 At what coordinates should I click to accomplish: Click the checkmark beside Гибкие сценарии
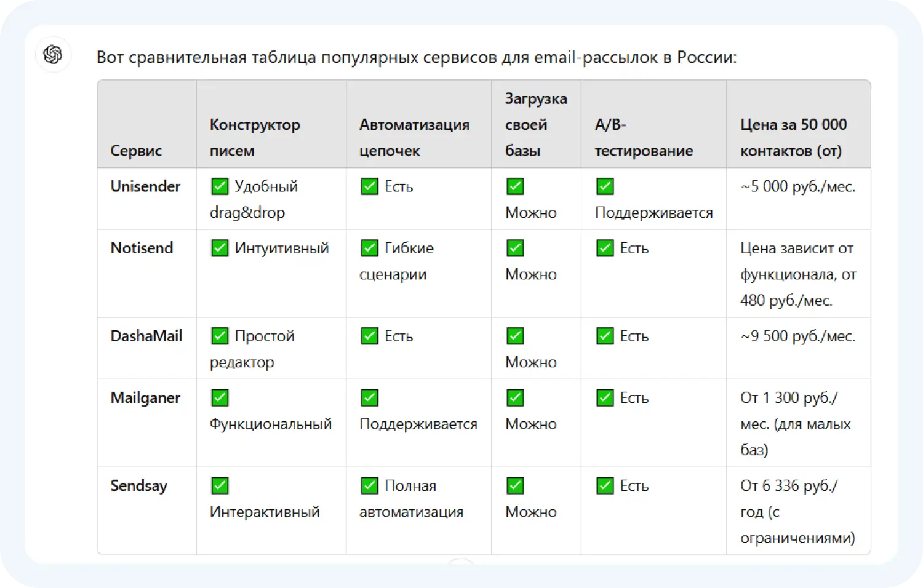(369, 248)
